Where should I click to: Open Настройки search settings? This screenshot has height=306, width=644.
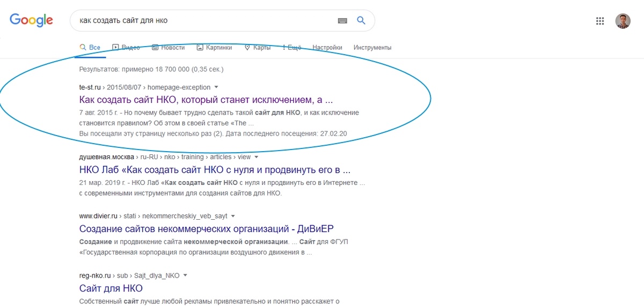[x=327, y=48]
